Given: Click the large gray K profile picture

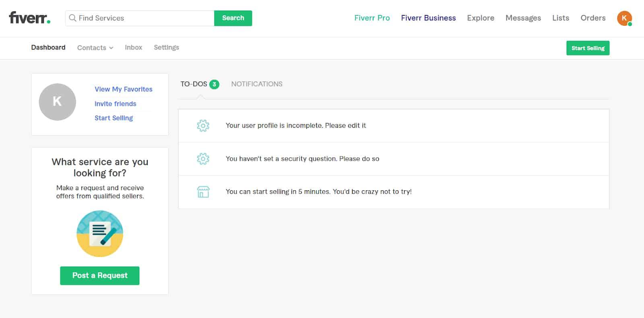Looking at the screenshot, I should (x=57, y=102).
